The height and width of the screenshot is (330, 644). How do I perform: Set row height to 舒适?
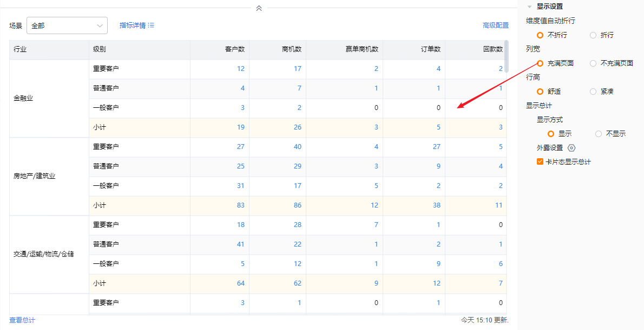[540, 92]
